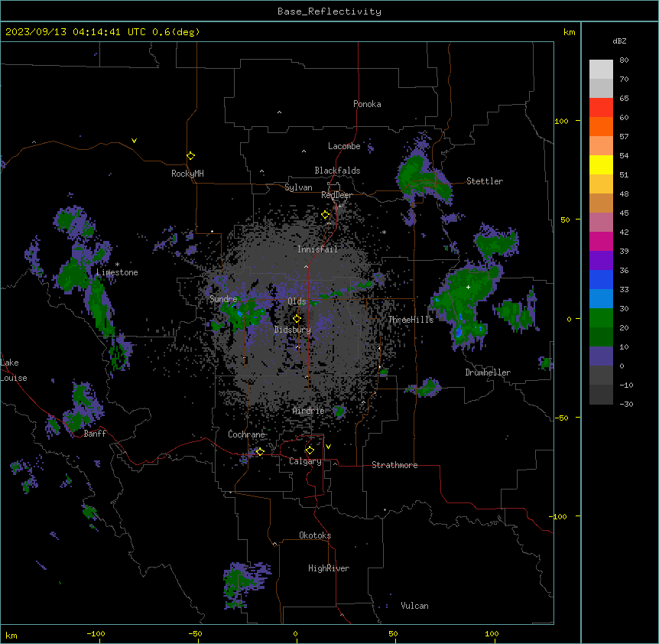Select the Okotoks label

pyautogui.click(x=315, y=535)
